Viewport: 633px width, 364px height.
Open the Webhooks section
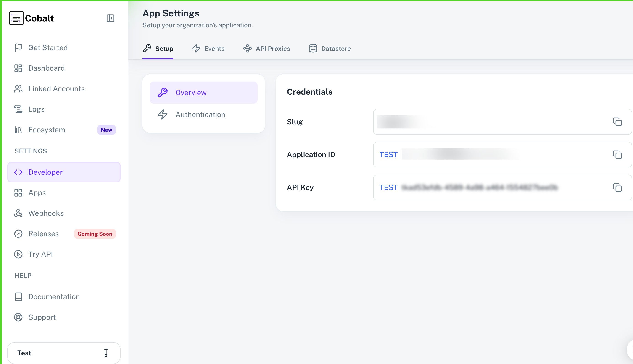46,213
